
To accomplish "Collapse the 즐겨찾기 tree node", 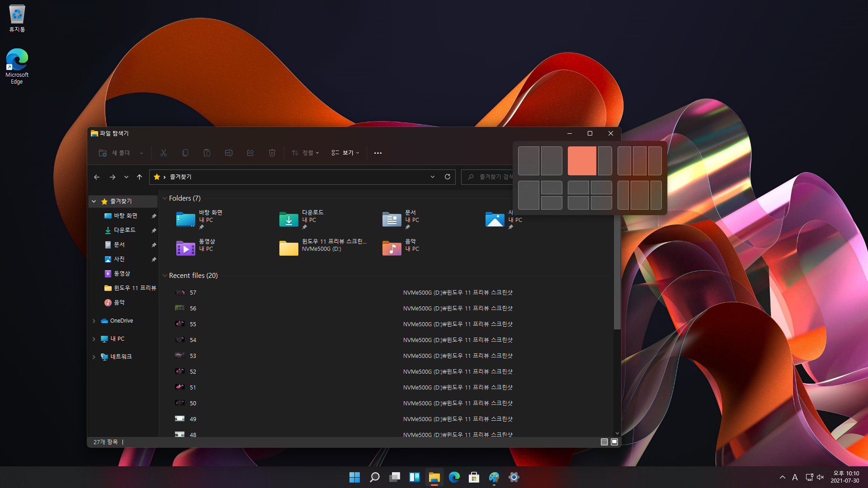I will point(94,202).
